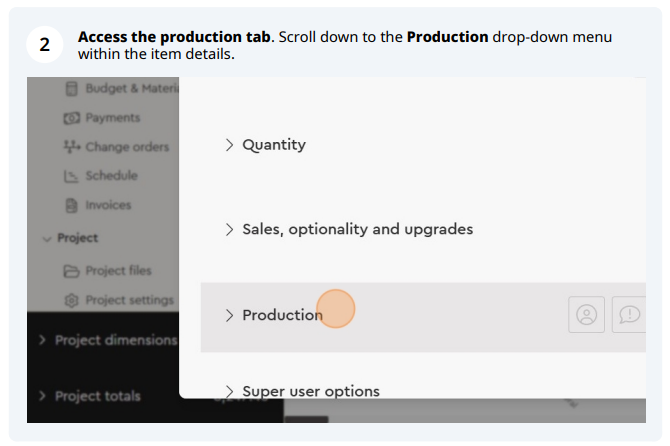Click the Project settings gear icon
This screenshot has height=446, width=670.
71,300
